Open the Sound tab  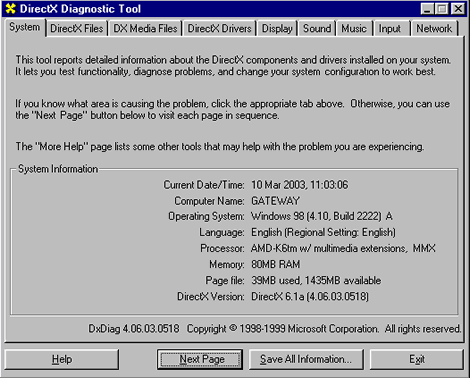coord(317,29)
